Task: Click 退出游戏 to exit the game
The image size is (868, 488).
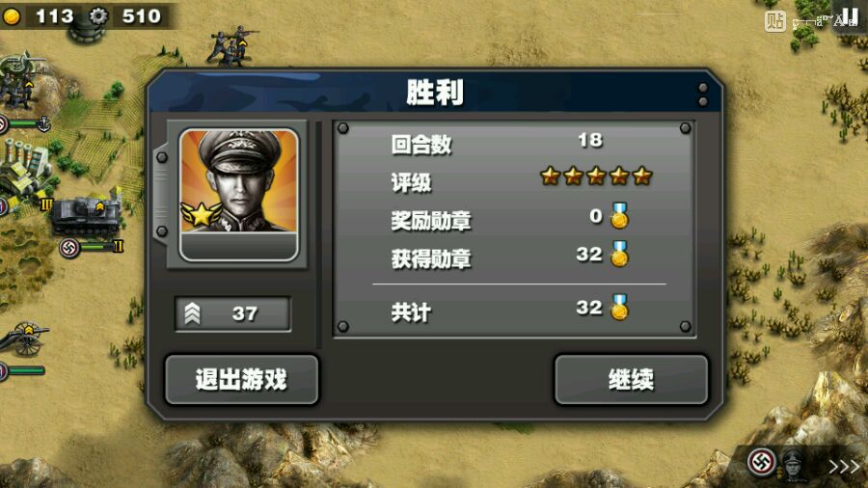Action: (242, 380)
